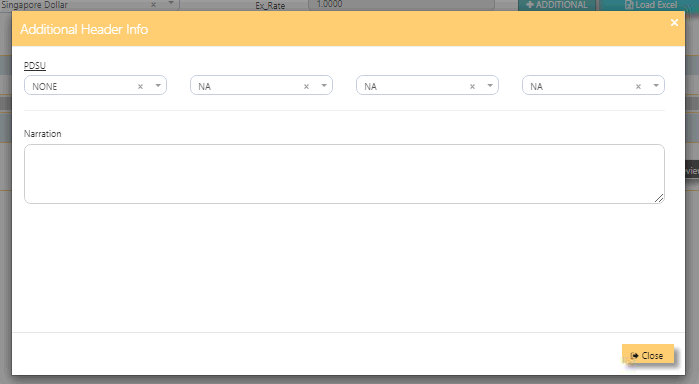Open the third NA dropdown arrow
699x384 pixels.
coord(490,86)
